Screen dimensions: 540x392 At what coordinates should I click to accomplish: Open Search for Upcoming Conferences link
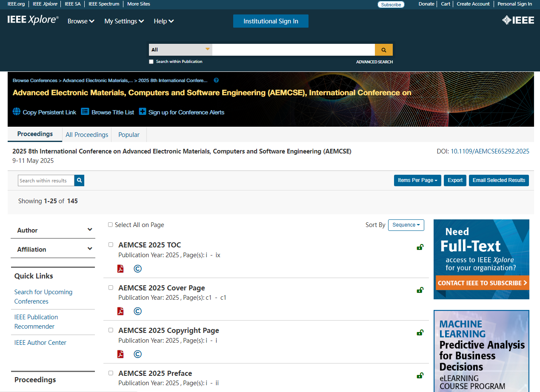click(x=43, y=297)
